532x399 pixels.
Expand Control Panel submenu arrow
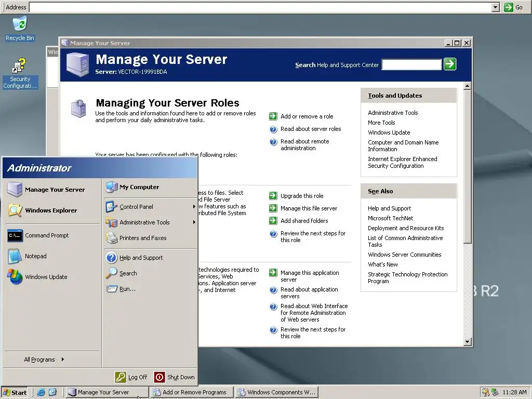194,207
